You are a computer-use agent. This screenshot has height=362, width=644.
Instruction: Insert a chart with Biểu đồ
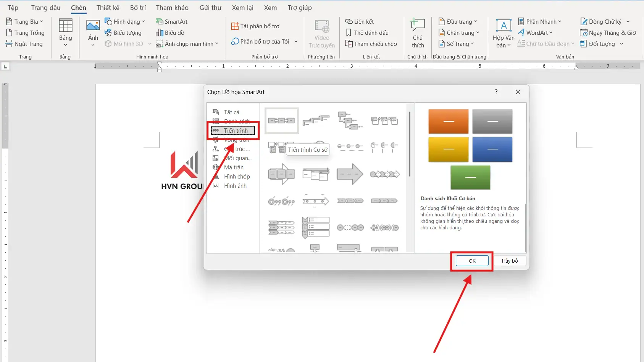[x=170, y=33]
